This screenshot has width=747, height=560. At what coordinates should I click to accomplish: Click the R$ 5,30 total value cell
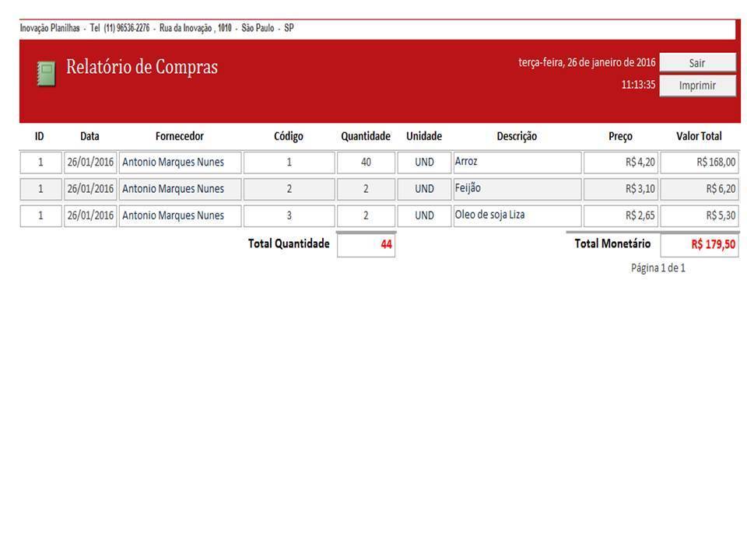(x=700, y=215)
